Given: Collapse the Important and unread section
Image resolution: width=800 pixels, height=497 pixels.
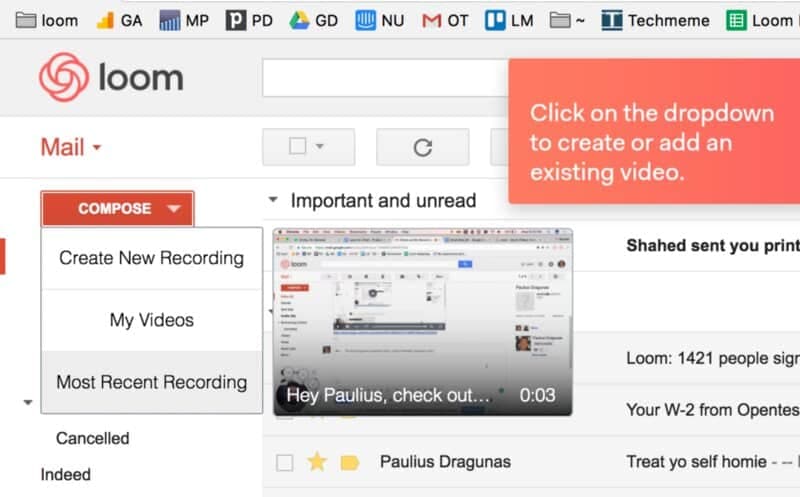Looking at the screenshot, I should pyautogui.click(x=273, y=200).
